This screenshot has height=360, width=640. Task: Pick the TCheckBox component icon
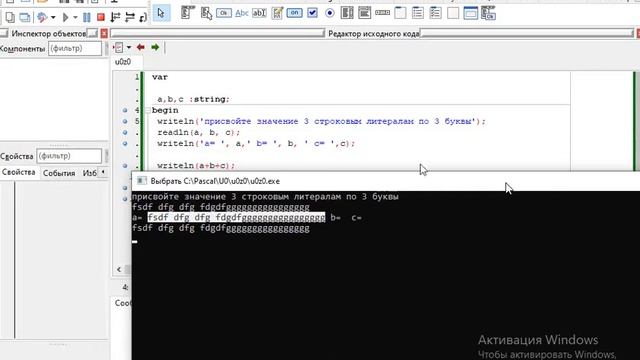[312, 13]
